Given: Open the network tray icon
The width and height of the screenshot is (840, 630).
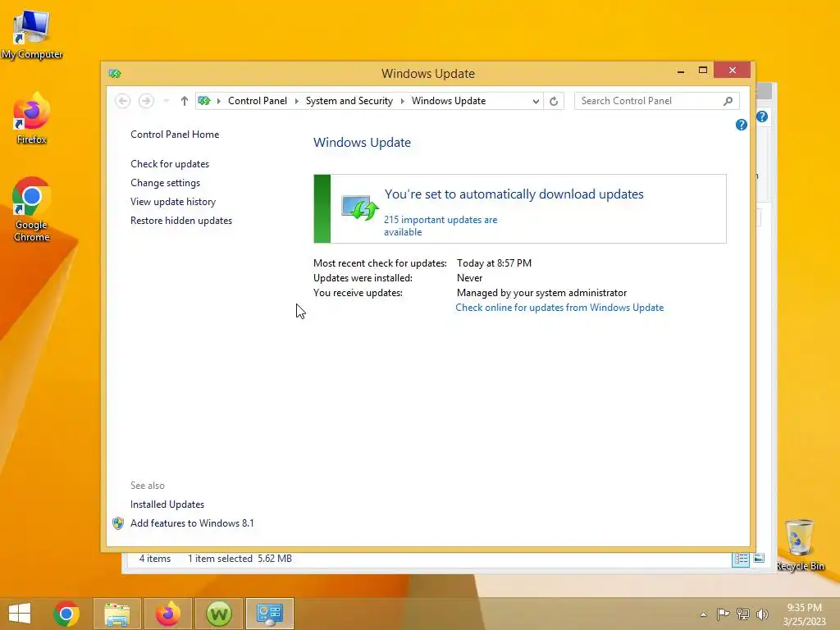Looking at the screenshot, I should point(742,614).
